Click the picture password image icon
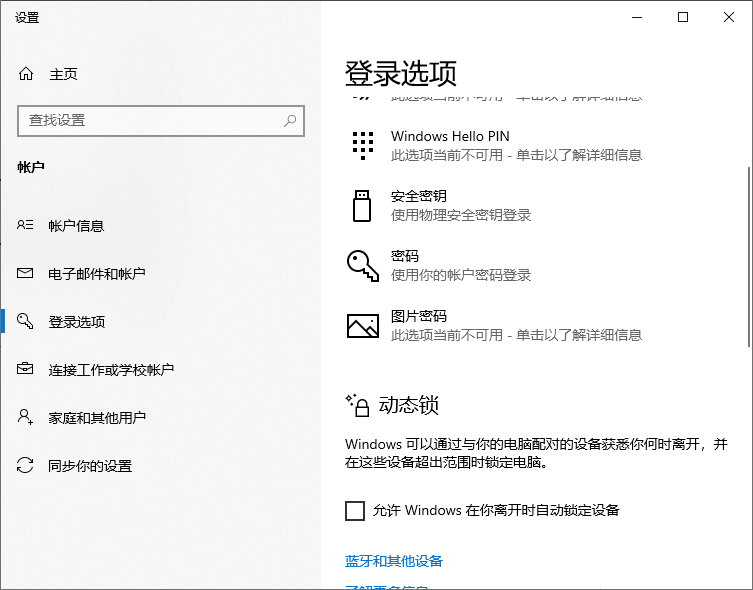 tap(362, 325)
